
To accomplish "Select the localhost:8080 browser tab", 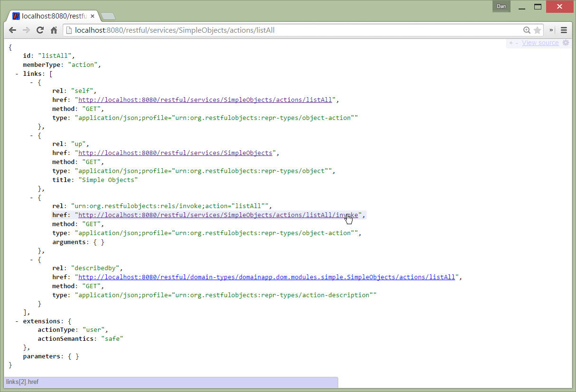I will (x=52, y=16).
